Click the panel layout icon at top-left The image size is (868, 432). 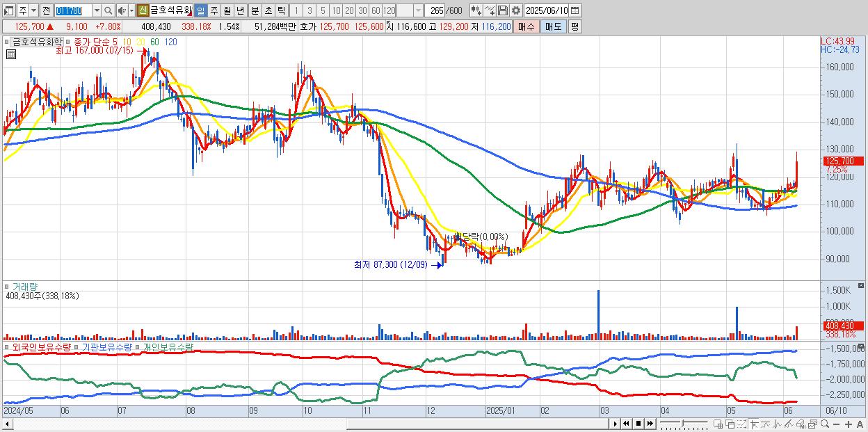(8, 10)
